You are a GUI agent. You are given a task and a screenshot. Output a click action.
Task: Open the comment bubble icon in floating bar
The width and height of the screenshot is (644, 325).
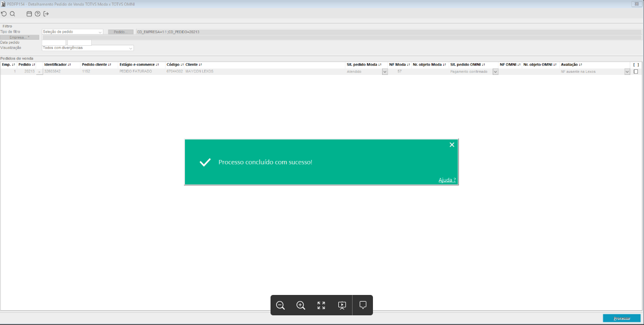coord(363,305)
